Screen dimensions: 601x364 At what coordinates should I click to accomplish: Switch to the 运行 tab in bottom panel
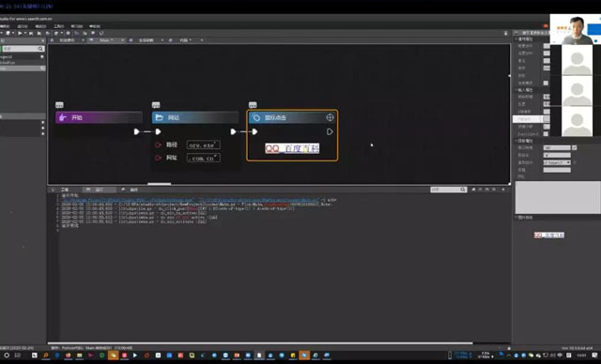click(x=100, y=190)
